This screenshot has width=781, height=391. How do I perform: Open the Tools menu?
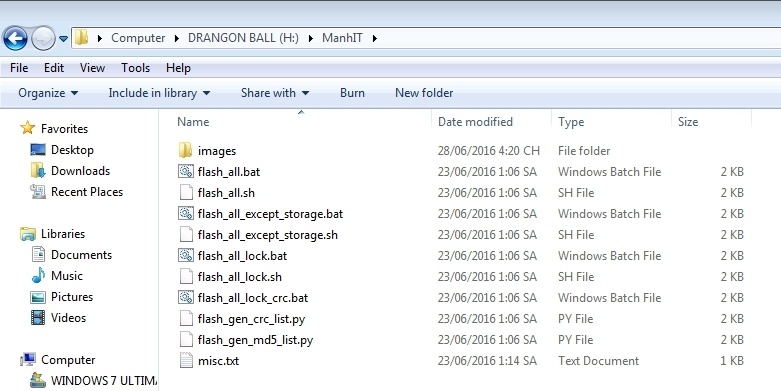(135, 68)
